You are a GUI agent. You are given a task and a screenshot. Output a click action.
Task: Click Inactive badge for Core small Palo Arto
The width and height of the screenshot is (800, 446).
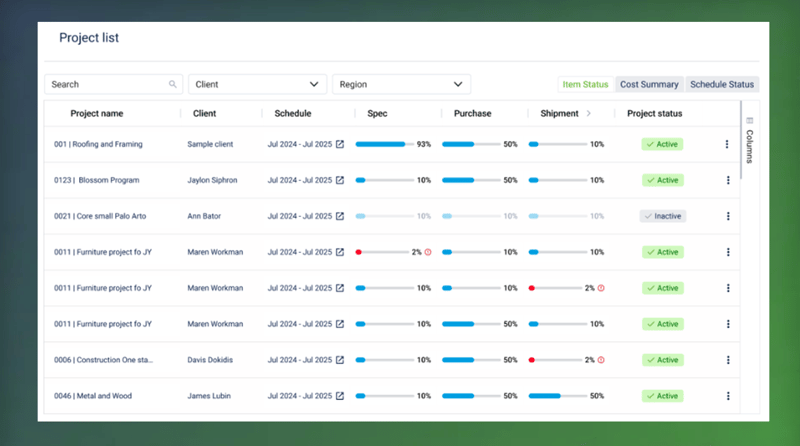[663, 216]
